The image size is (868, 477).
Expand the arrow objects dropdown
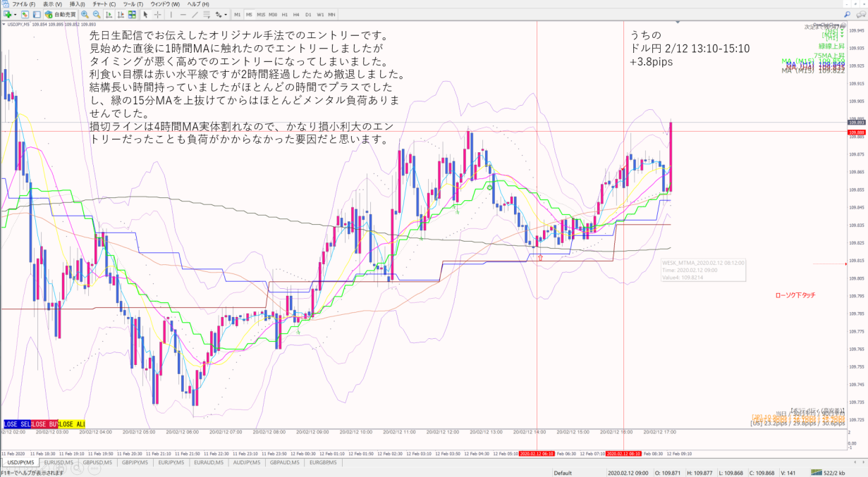click(225, 14)
